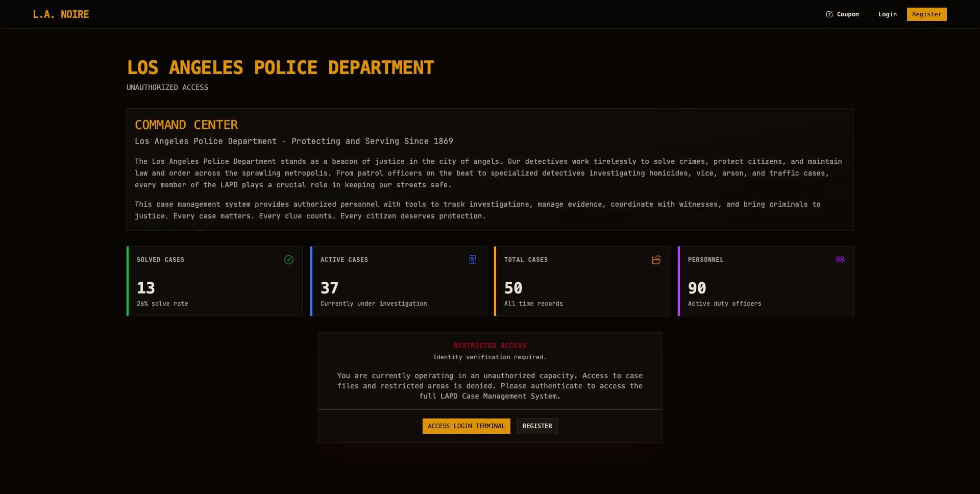
Task: Open the Coupon link in the navbar
Action: [843, 14]
